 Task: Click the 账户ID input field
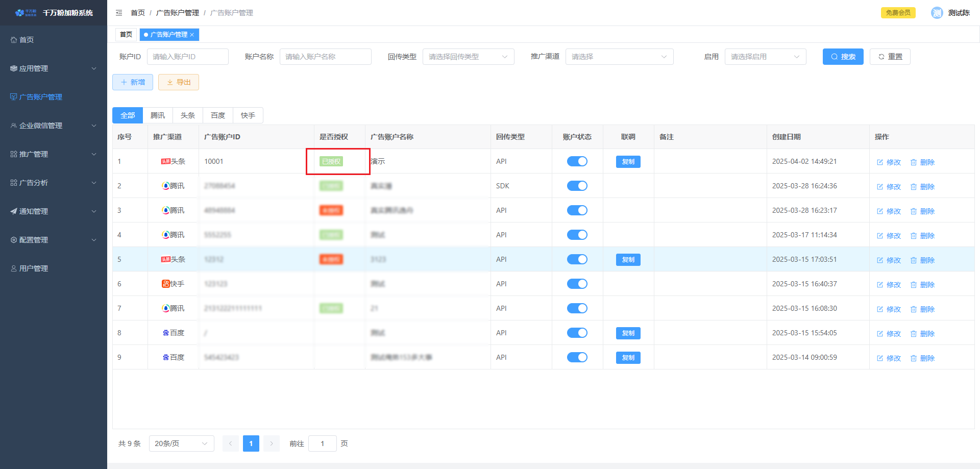click(x=187, y=57)
